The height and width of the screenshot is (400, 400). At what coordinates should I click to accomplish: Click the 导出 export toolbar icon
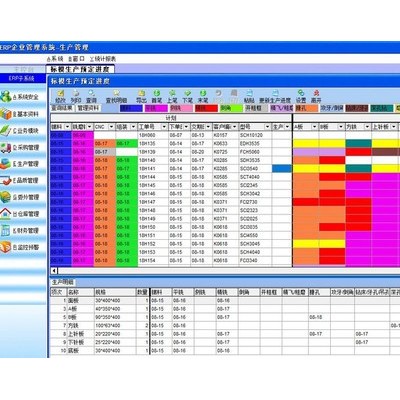tap(141, 96)
